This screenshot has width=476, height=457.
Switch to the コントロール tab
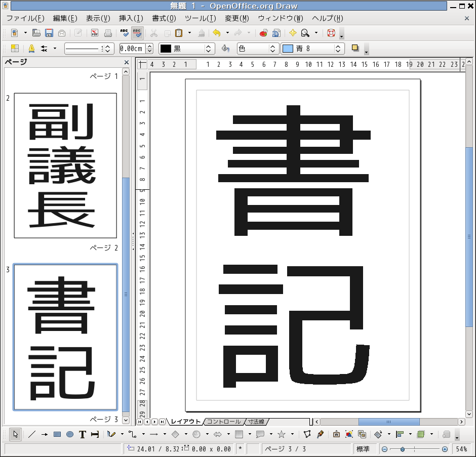(223, 422)
